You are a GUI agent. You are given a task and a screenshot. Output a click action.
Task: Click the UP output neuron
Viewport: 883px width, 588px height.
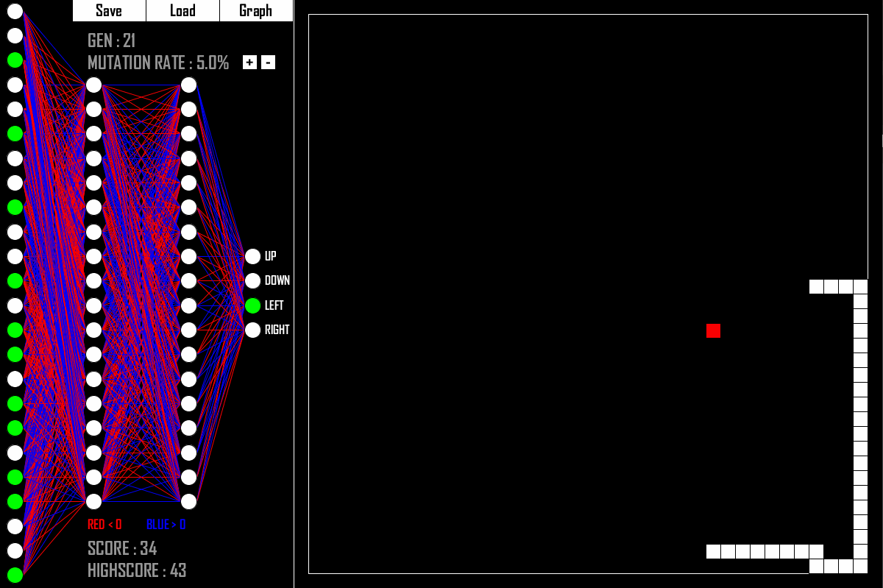(253, 256)
